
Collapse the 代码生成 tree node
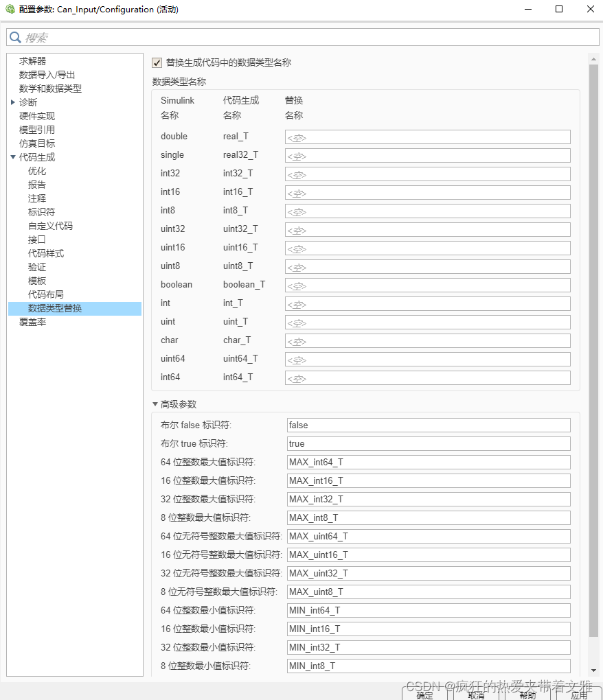(13, 156)
